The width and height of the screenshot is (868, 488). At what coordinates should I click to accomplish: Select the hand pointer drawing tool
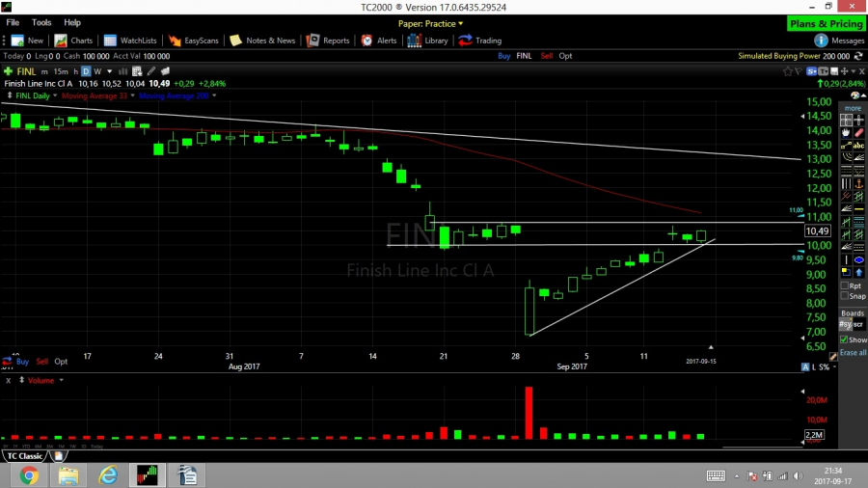pos(846,132)
